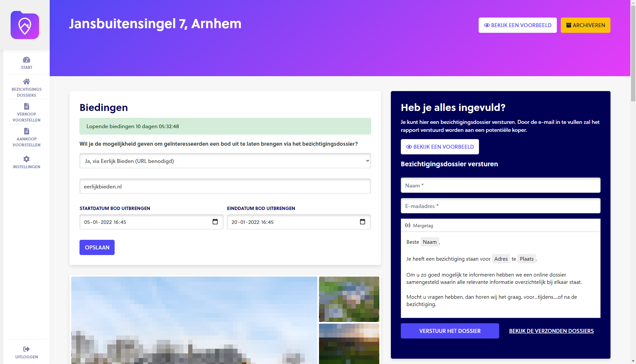This screenshot has height=364, width=636.
Task: Open the Start dashboard icon
Action: coord(26,60)
